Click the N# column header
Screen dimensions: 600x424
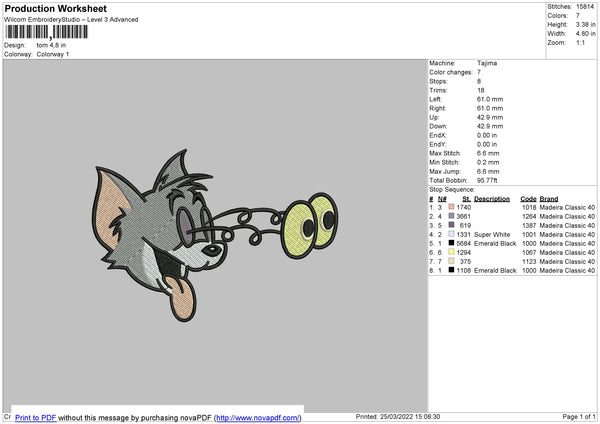click(x=442, y=199)
